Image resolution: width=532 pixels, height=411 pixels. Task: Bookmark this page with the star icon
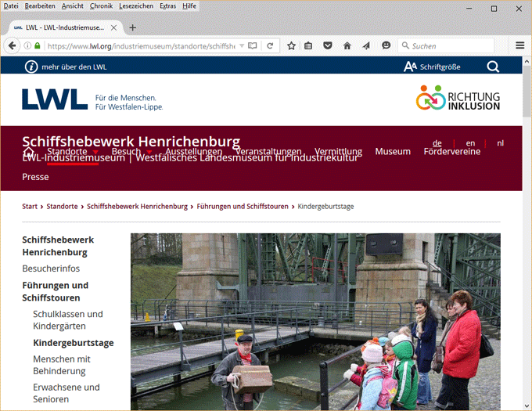(291, 45)
